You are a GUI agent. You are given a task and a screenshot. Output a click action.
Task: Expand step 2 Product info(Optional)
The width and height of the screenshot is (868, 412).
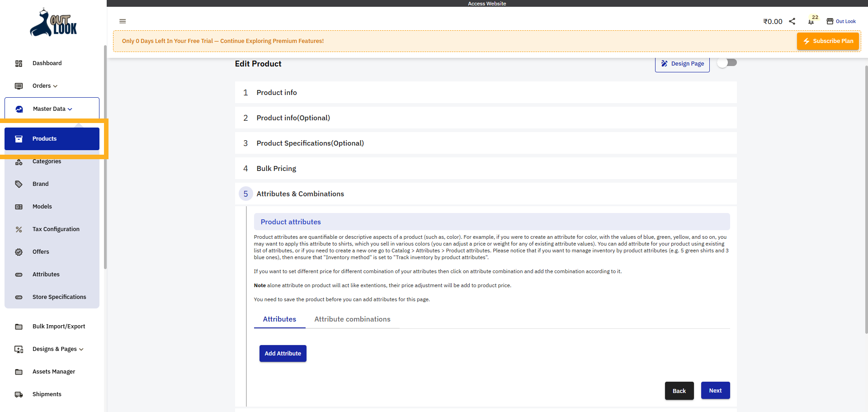[486, 118]
